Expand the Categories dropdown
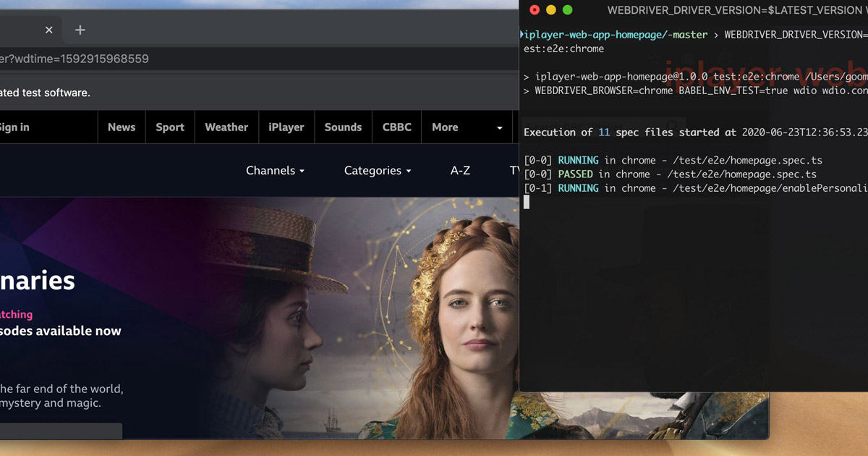 point(378,171)
